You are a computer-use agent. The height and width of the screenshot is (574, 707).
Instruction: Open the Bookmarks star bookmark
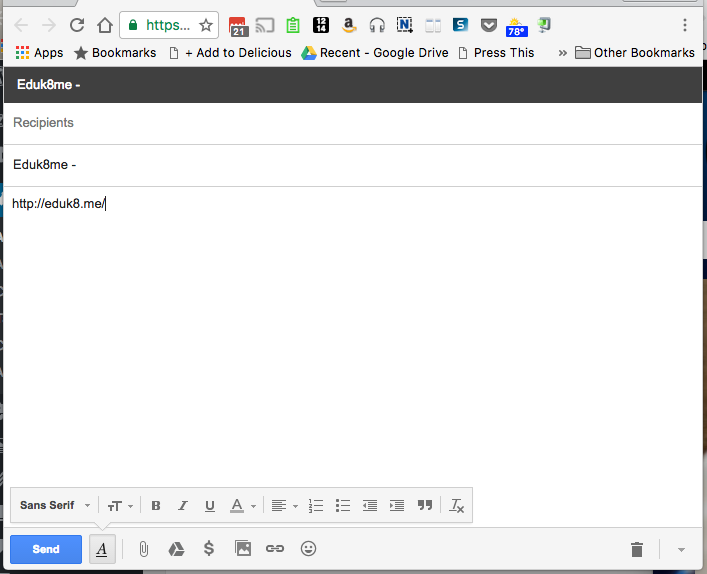115,53
